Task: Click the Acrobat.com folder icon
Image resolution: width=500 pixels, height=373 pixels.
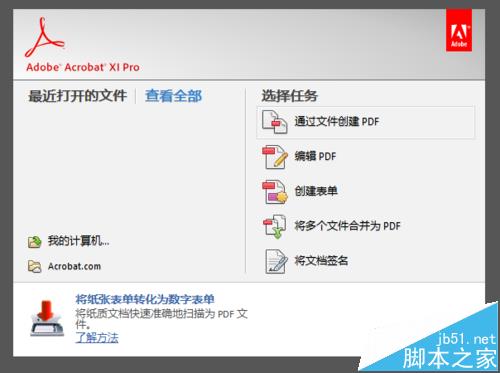Action: (35, 267)
